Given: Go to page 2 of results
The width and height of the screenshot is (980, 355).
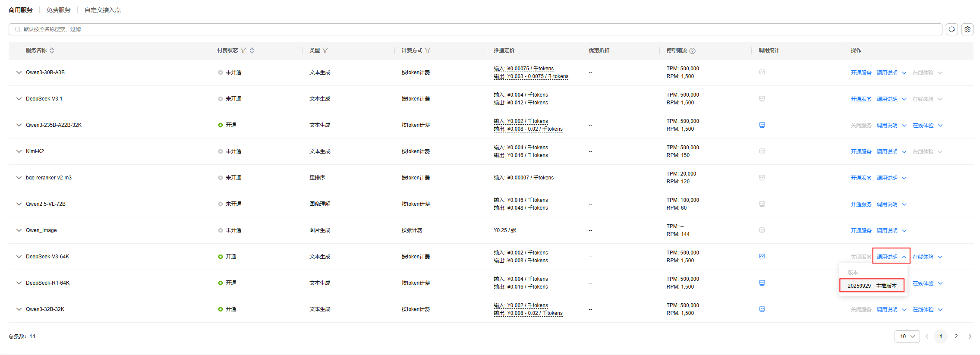Looking at the screenshot, I should [956, 336].
